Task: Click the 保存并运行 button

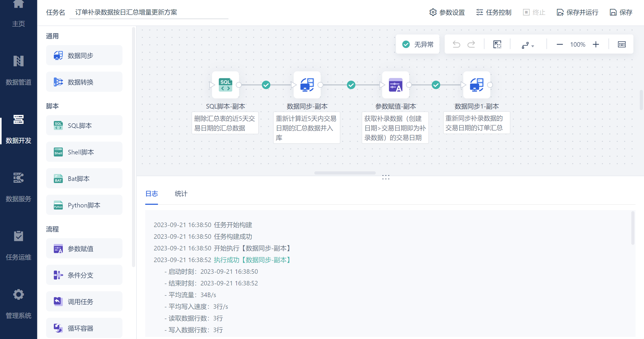Action: tap(578, 12)
